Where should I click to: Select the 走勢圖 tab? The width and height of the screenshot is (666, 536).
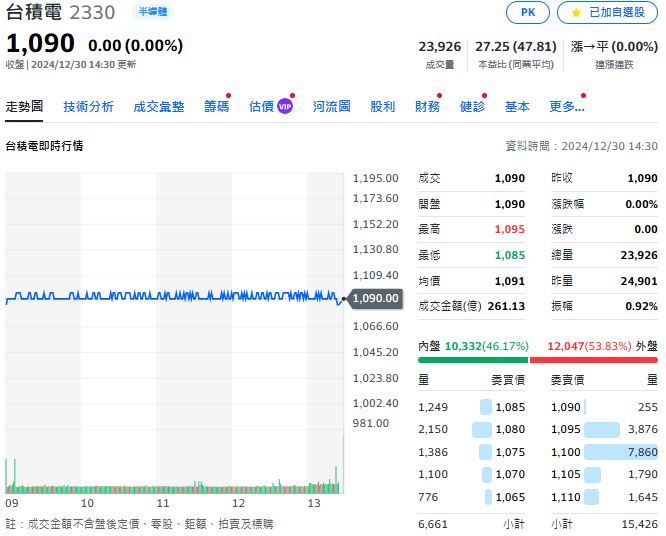click(x=24, y=106)
